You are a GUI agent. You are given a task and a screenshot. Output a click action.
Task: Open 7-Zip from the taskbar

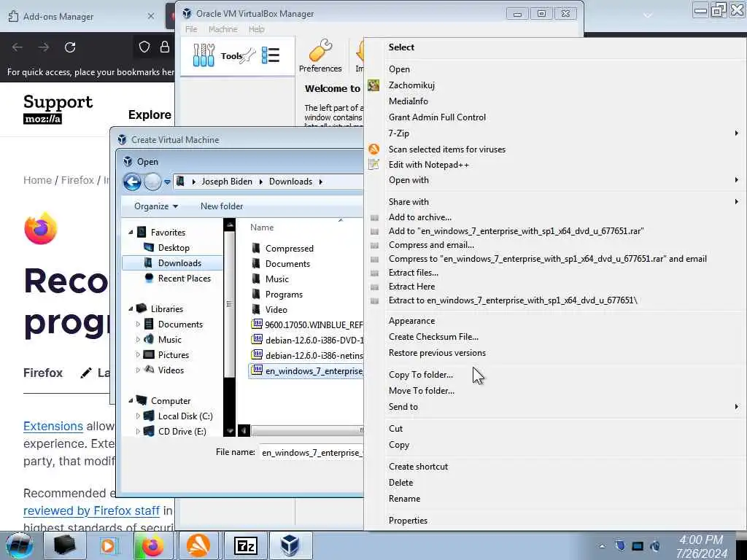(x=246, y=545)
